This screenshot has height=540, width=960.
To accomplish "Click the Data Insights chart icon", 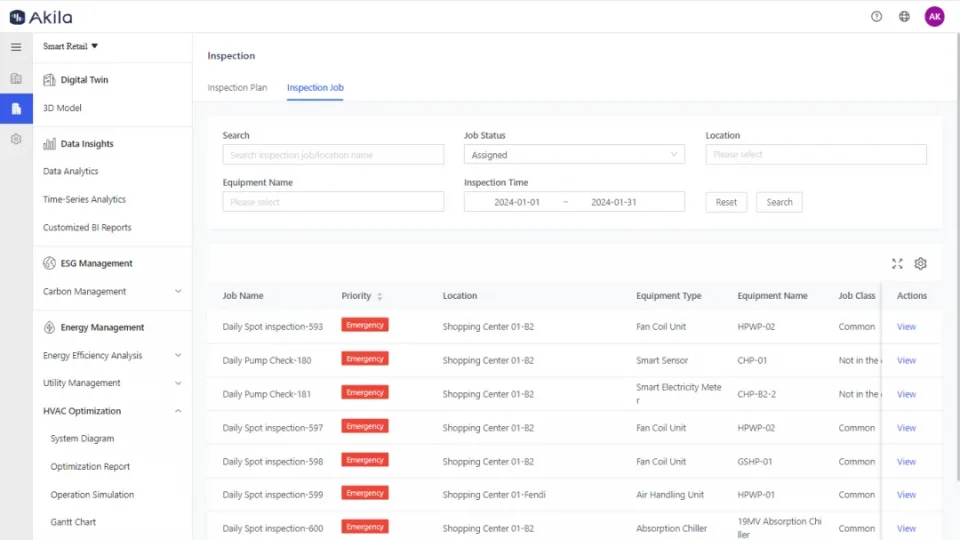I will tap(49, 144).
